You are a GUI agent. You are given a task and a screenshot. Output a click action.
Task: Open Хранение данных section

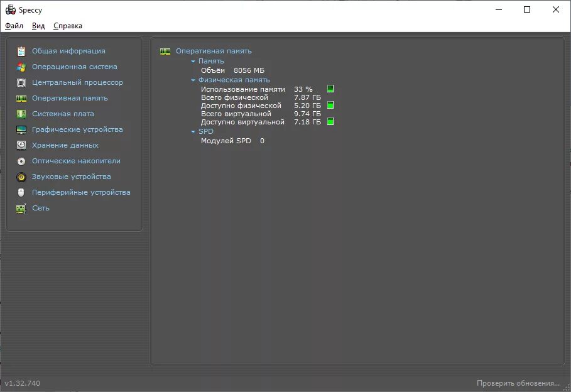click(x=65, y=145)
